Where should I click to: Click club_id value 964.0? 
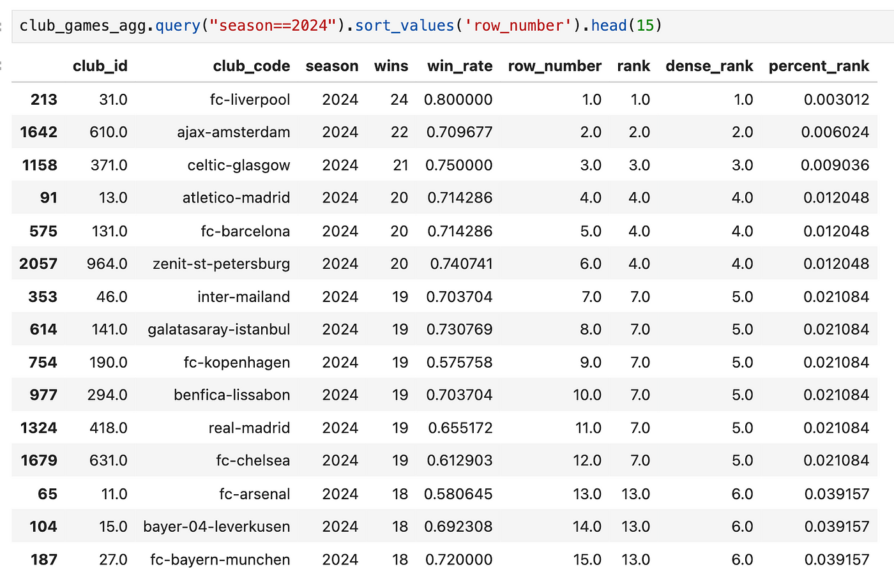107,264
